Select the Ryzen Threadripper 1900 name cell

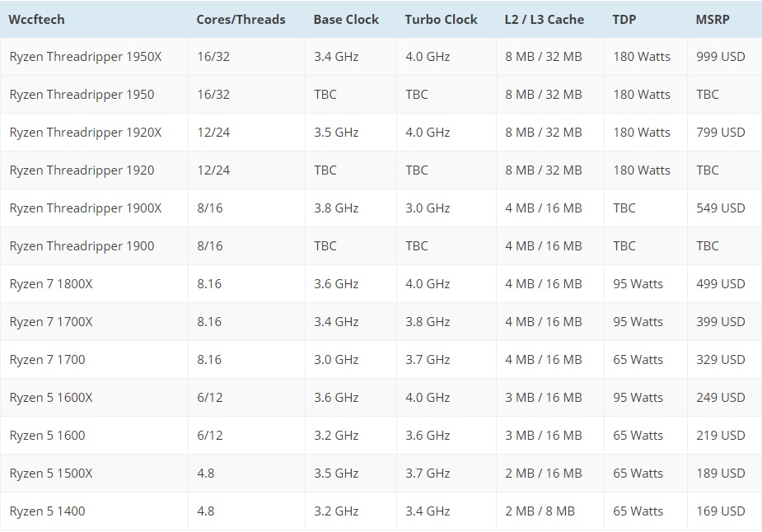point(82,246)
